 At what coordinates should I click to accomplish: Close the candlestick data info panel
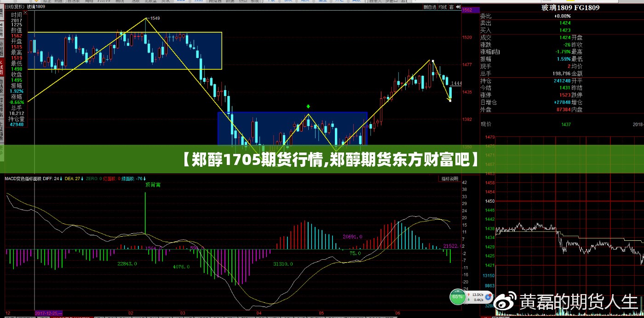[x=25, y=12]
